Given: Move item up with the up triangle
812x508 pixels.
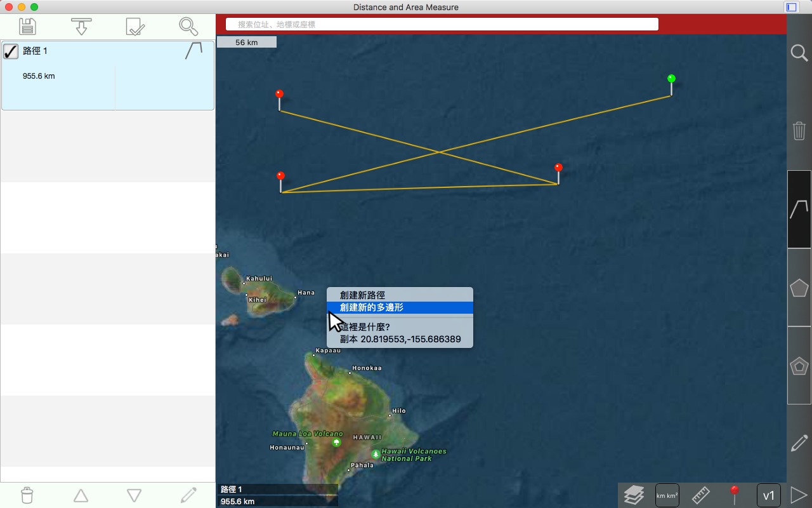Looking at the screenshot, I should [x=81, y=495].
